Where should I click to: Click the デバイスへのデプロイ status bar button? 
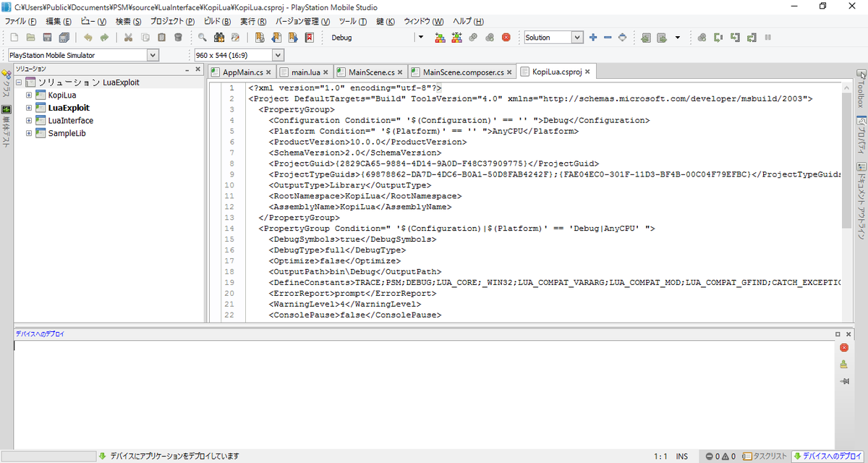point(829,456)
